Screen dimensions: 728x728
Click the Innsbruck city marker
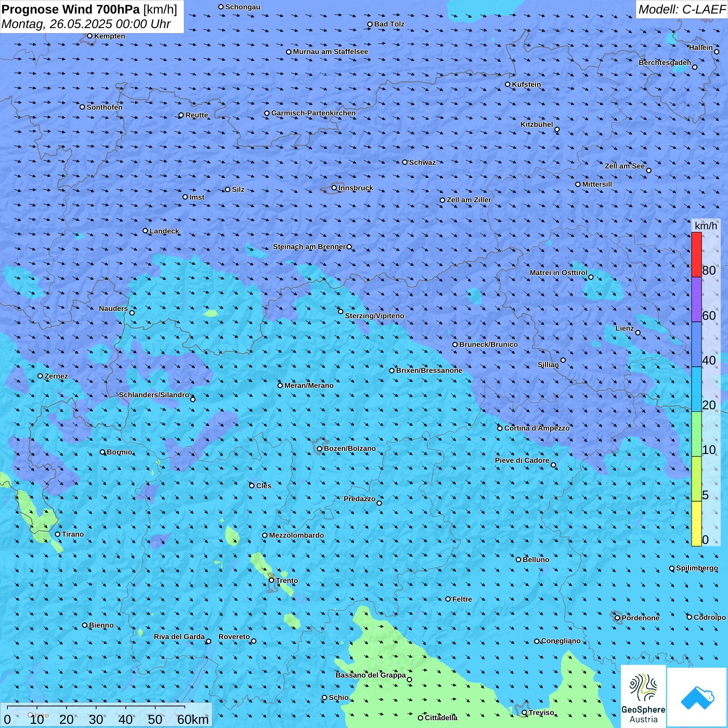pyautogui.click(x=334, y=188)
